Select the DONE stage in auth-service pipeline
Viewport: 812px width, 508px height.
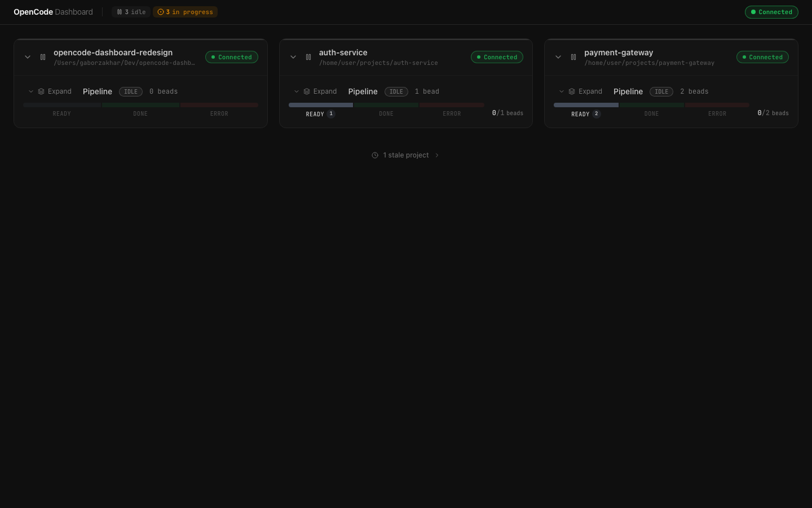click(x=386, y=114)
